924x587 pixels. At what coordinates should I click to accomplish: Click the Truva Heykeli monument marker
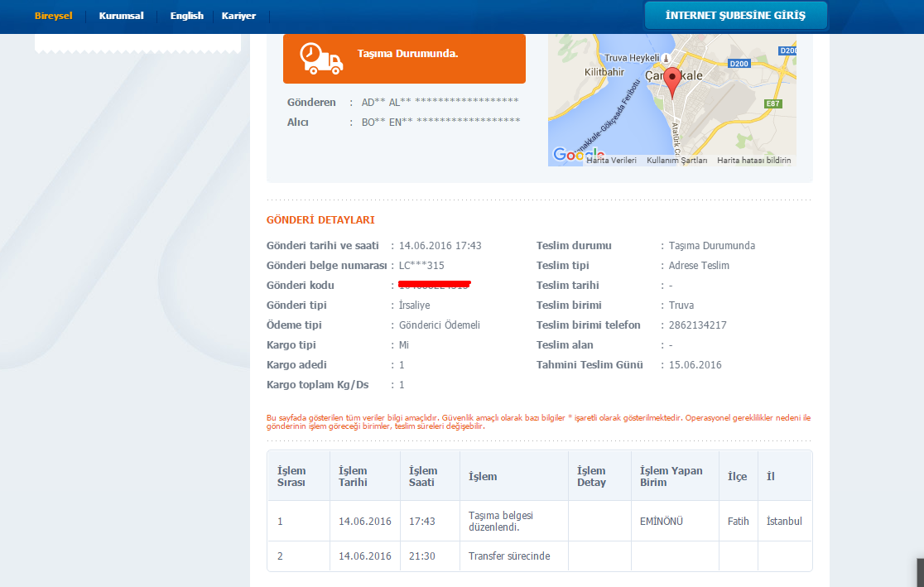664,58
